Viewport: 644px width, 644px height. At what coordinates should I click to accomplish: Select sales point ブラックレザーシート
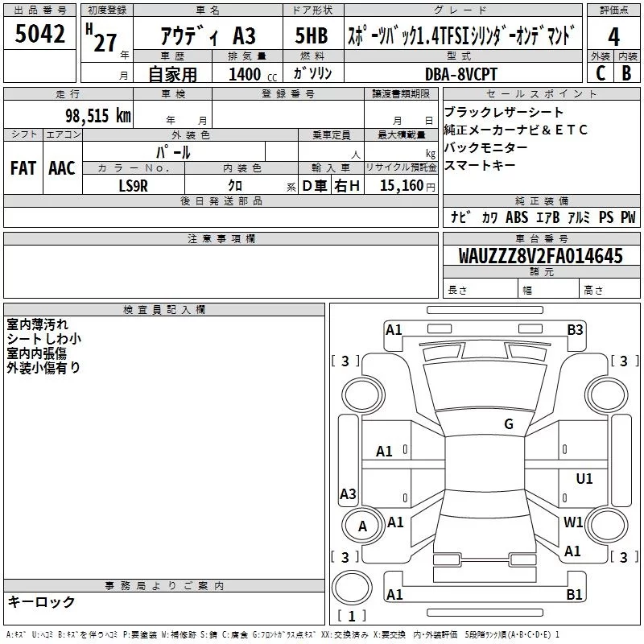point(504,112)
